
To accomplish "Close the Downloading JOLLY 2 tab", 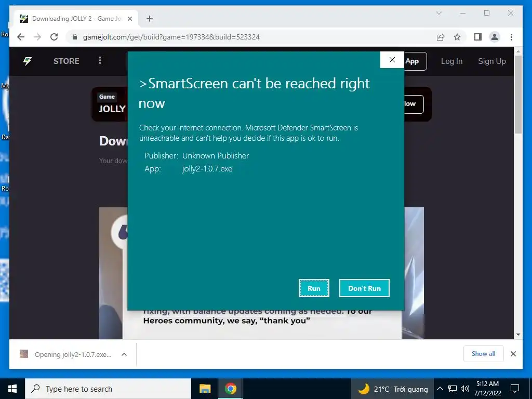I will click(x=129, y=19).
